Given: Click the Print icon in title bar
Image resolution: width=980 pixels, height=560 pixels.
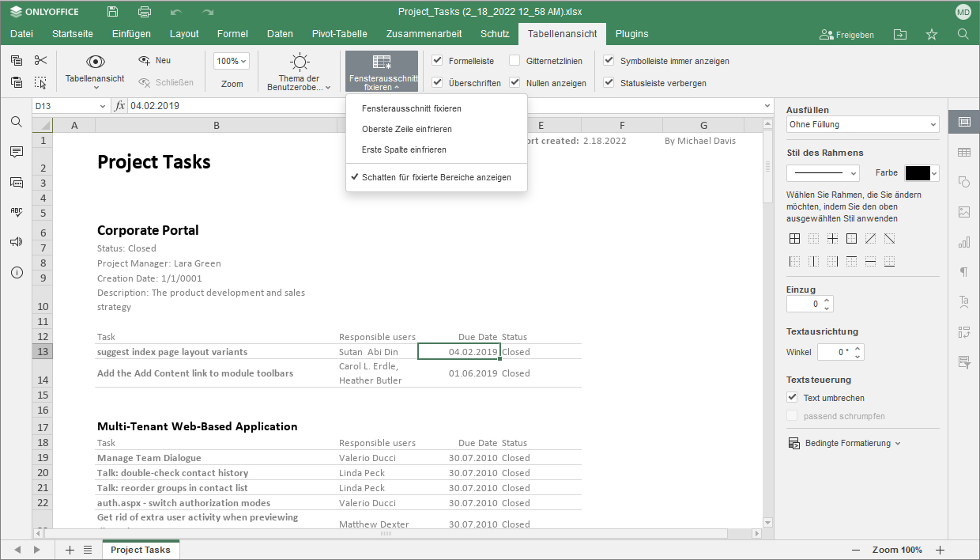Looking at the screenshot, I should coord(144,12).
